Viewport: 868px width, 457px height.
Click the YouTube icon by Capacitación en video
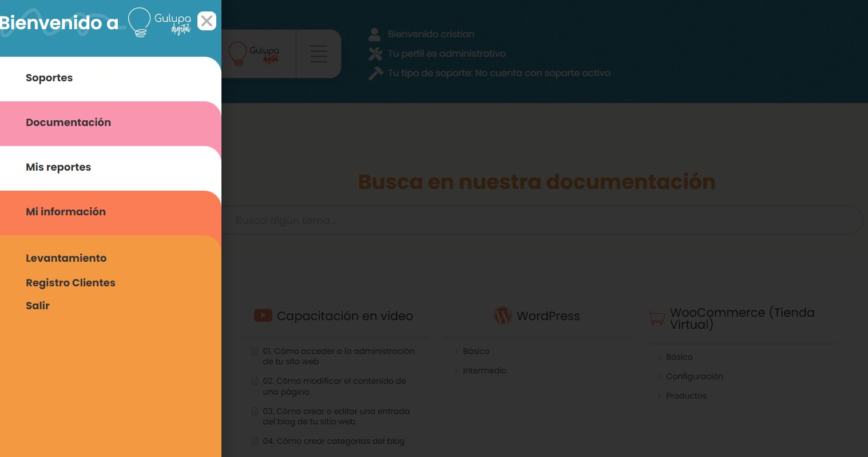[x=263, y=316]
